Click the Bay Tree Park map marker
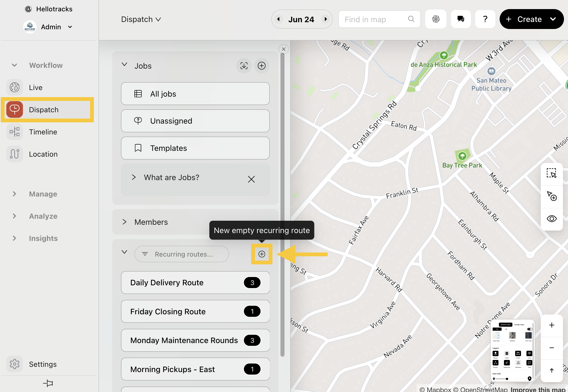 point(462,156)
